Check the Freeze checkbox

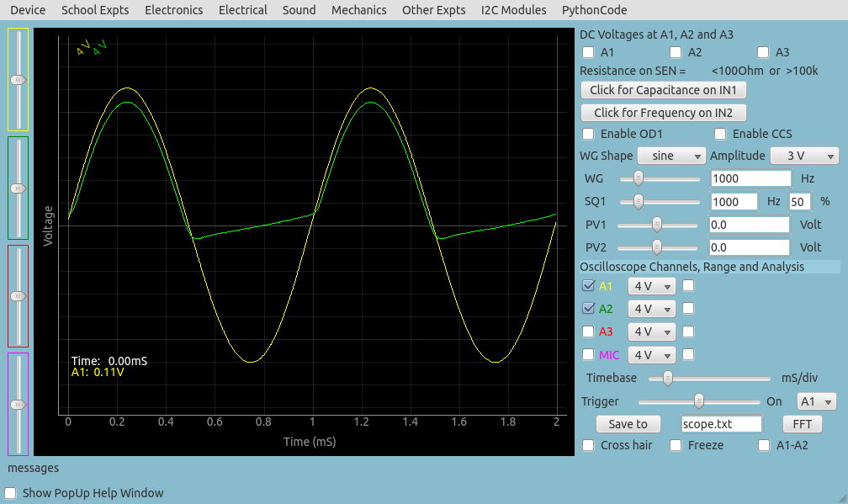coord(676,445)
